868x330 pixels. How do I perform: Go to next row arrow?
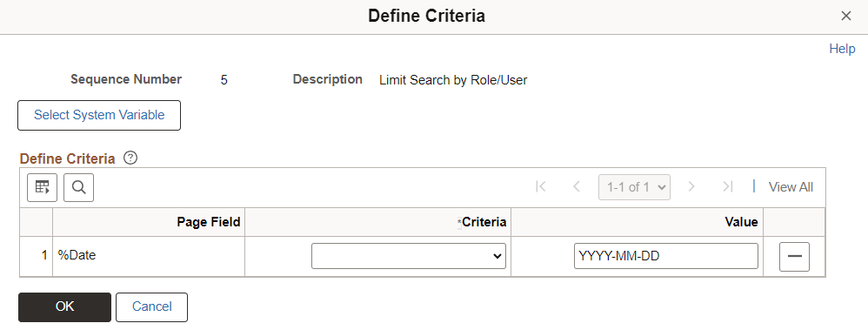(691, 187)
